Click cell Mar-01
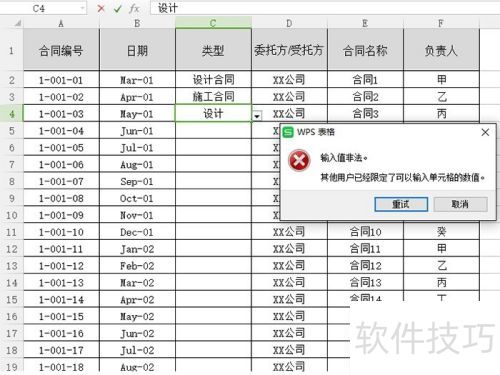 coord(137,80)
